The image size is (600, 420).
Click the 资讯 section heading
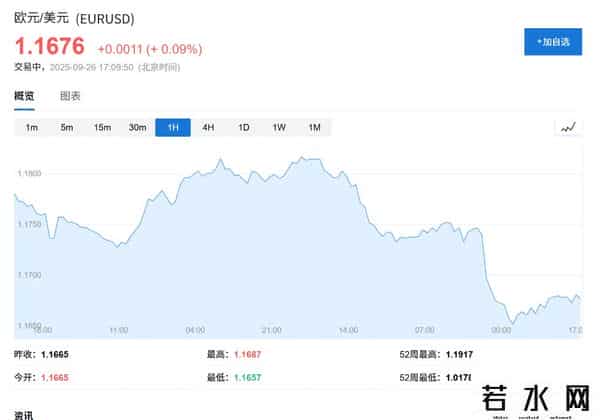pos(24,414)
